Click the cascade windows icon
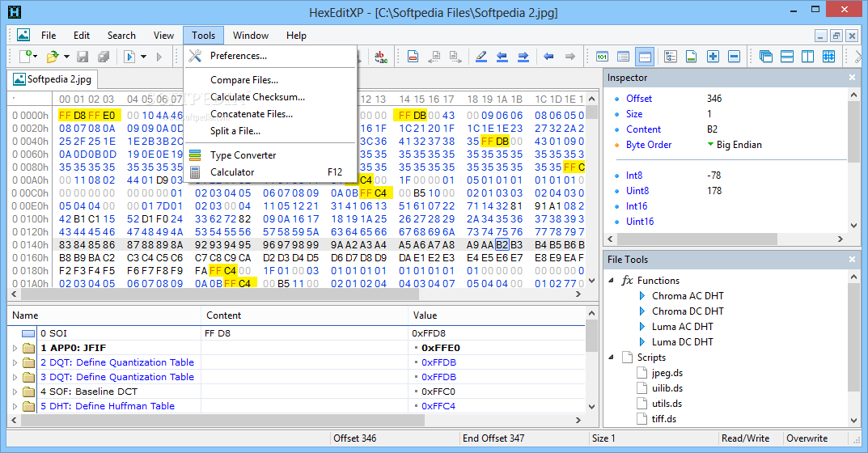The image size is (868, 453). 765,56
